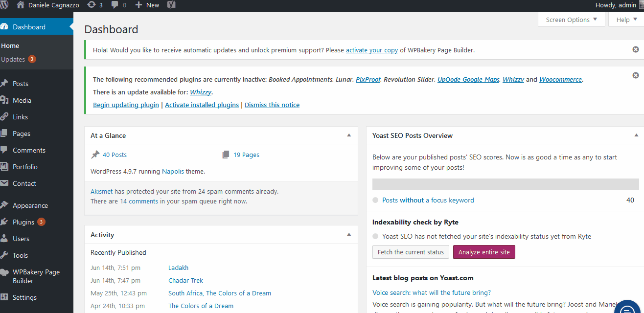Screen dimensions: 644x313
Task: Click the Woocommerce plugin link
Action: 560,79
